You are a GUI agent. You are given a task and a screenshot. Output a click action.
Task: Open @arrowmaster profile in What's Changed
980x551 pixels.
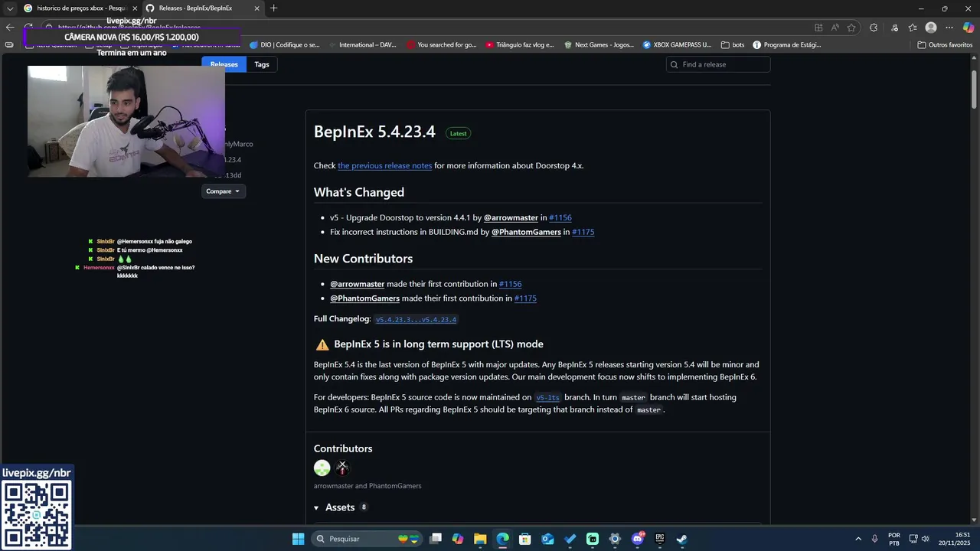[511, 217]
